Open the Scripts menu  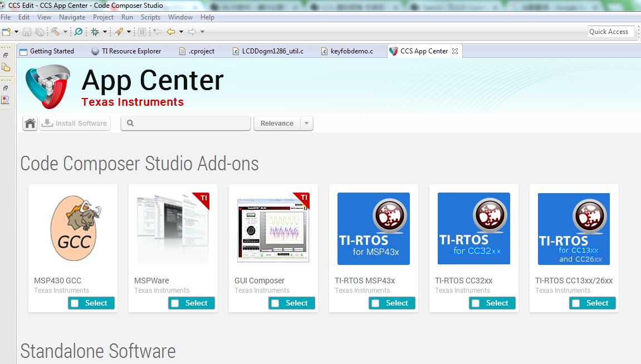click(150, 17)
